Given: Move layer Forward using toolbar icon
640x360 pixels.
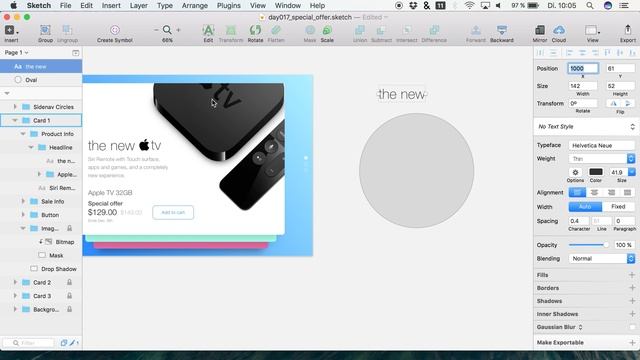Looking at the screenshot, I should coord(476,30).
